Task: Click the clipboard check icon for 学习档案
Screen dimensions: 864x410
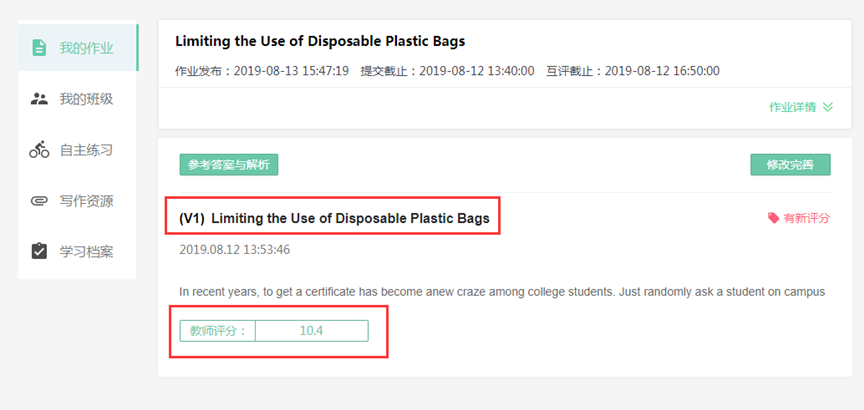Action: point(39,251)
